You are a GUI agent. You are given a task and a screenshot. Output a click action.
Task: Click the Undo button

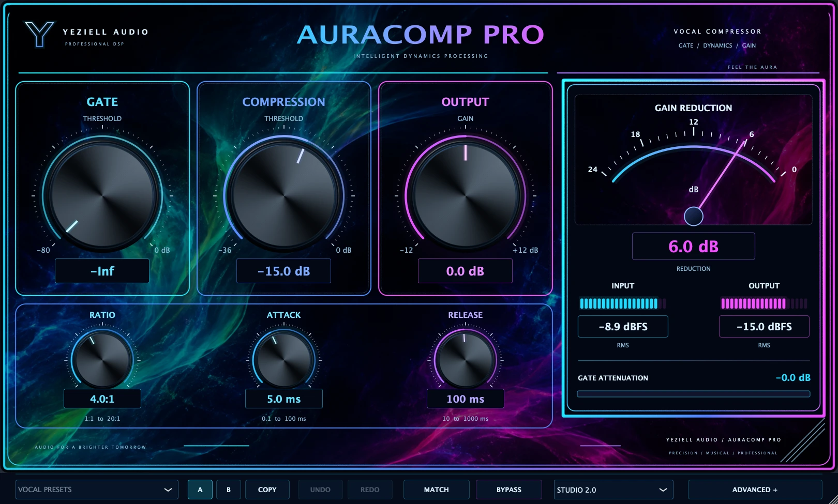point(320,490)
